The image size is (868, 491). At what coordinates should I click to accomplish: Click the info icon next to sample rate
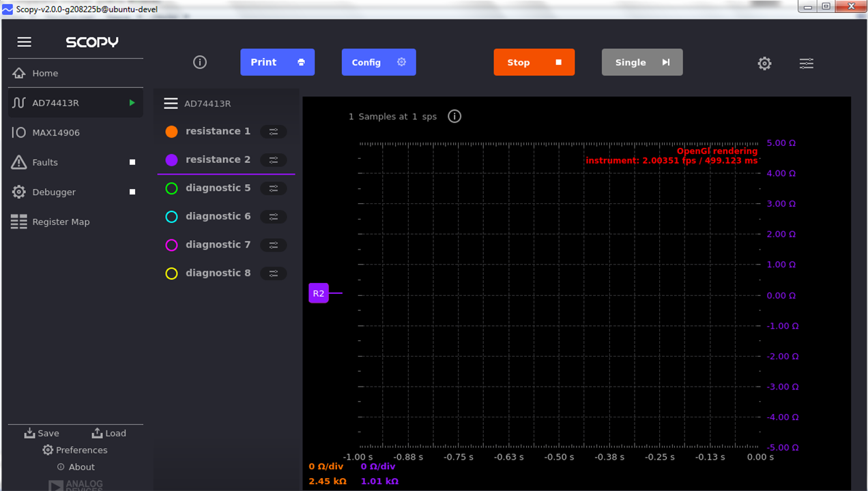[x=454, y=116]
